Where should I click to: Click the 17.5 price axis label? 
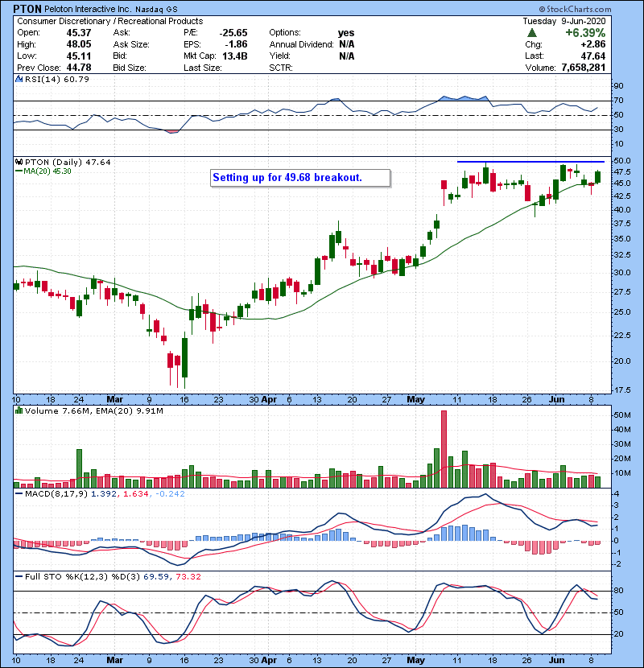pyautogui.click(x=622, y=390)
